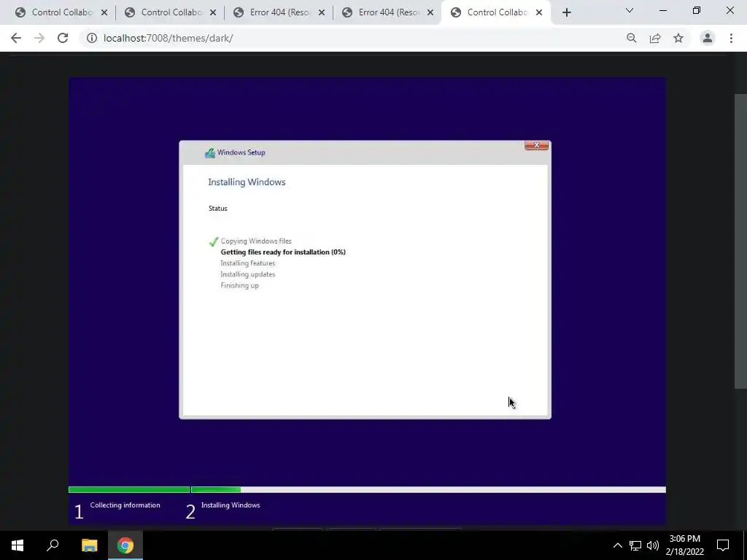
Task: Open the Windows Start menu
Action: coord(18,545)
